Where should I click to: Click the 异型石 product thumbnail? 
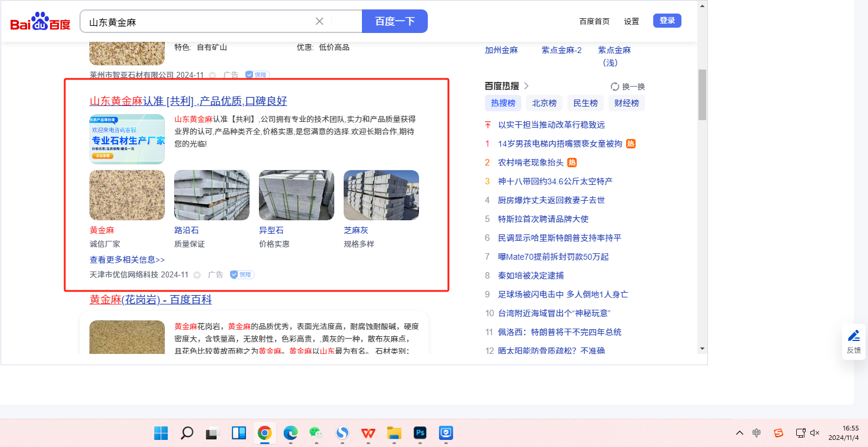(x=297, y=196)
